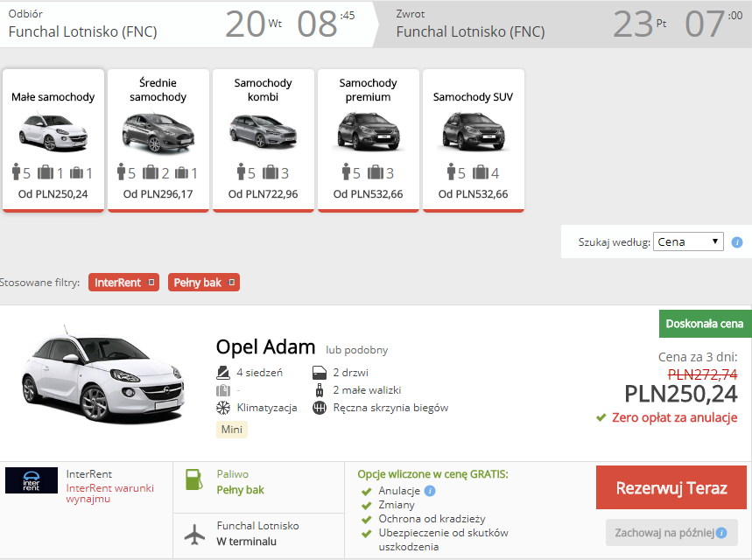
Task: Click the Mini category badge
Action: pos(232,429)
